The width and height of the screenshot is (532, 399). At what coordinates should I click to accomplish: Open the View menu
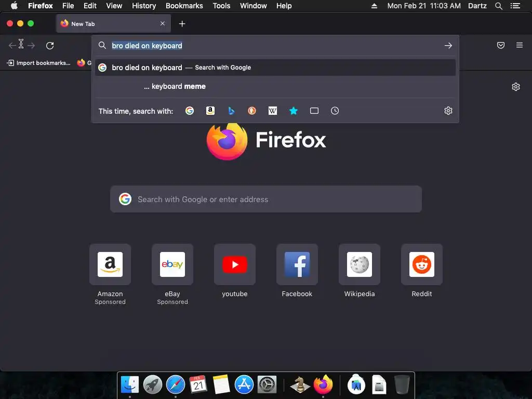click(x=114, y=6)
